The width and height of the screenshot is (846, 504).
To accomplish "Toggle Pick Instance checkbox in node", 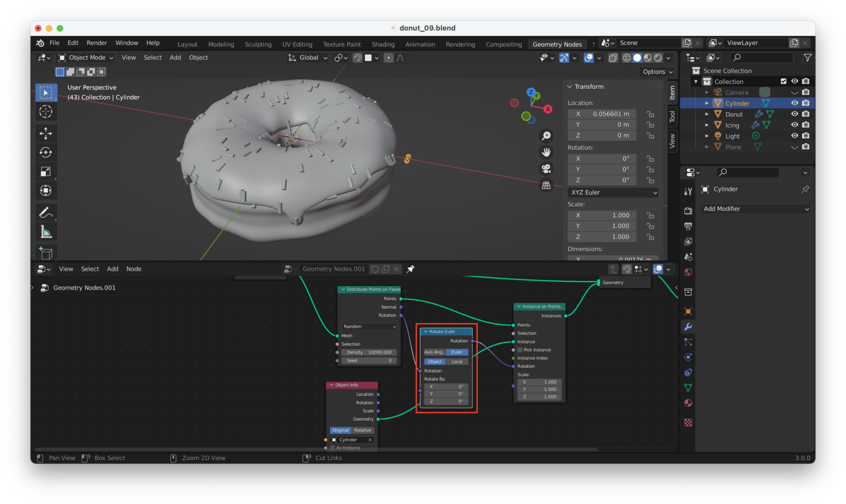I will point(520,350).
